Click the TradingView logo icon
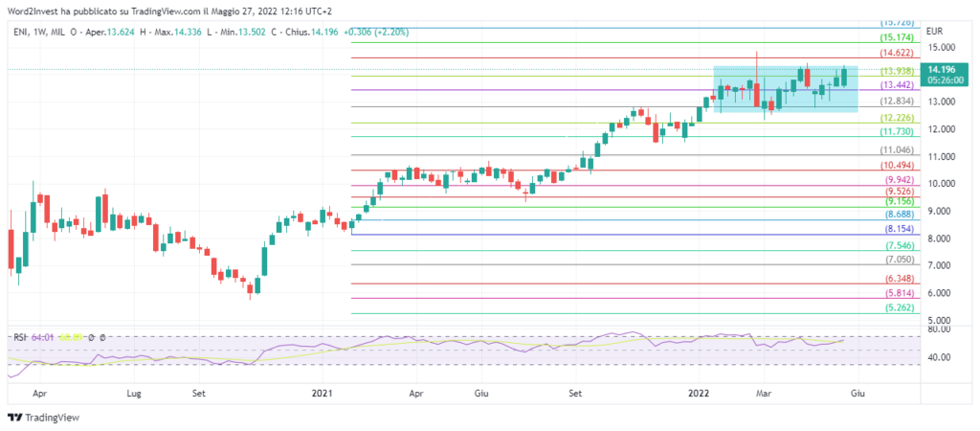 tap(13, 417)
